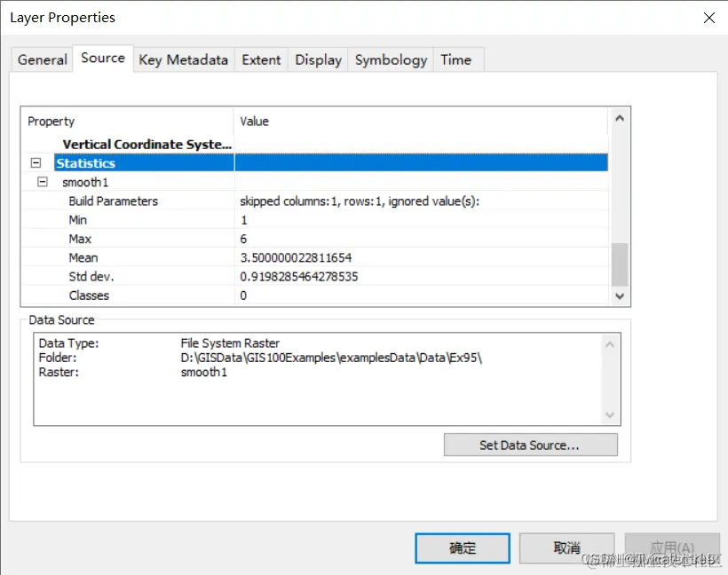Select the smooth1 tree row
728x575 pixels.
[x=85, y=182]
